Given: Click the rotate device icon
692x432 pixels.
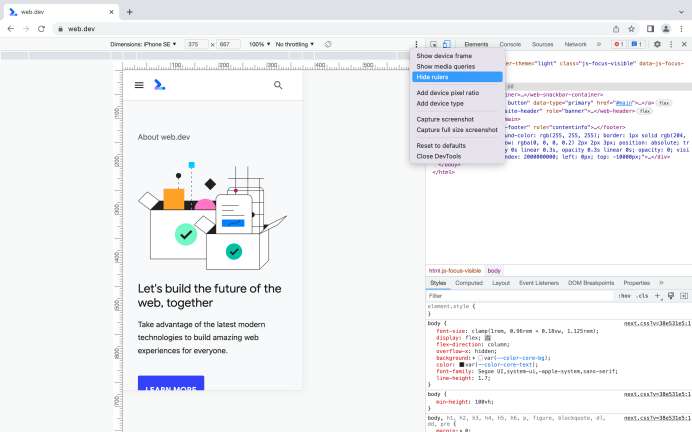Looking at the screenshot, I should tap(328, 44).
